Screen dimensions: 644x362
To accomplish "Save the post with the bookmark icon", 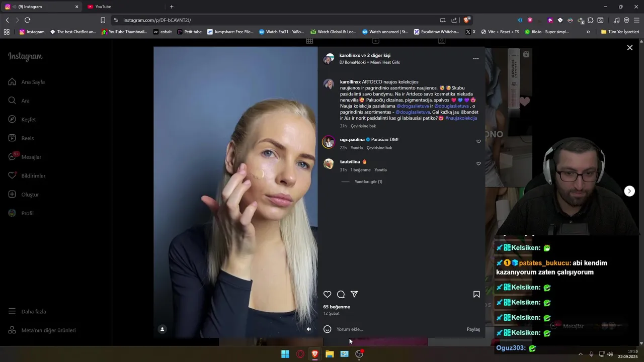I will [476, 295].
